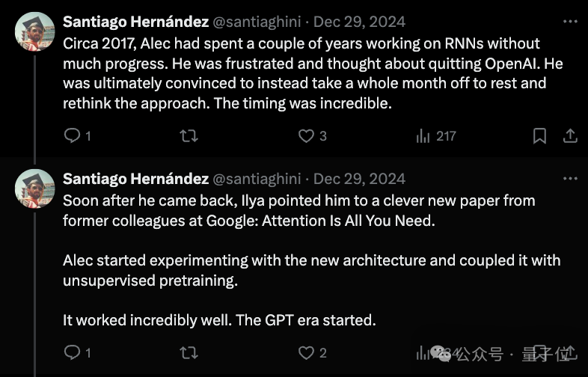Screen dimensions: 588x377
Task: Open Santiago Hernández name in second tweet
Action: tap(135, 179)
